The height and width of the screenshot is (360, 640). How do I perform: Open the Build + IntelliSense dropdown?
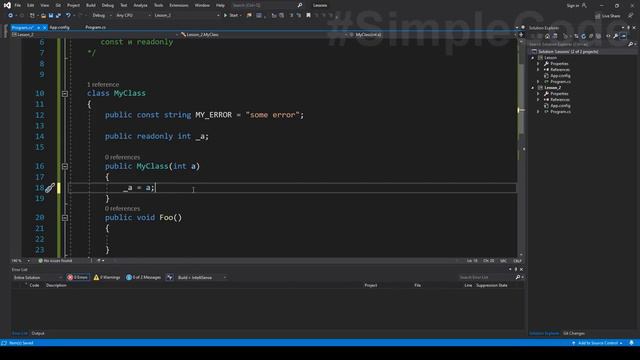tap(202, 278)
